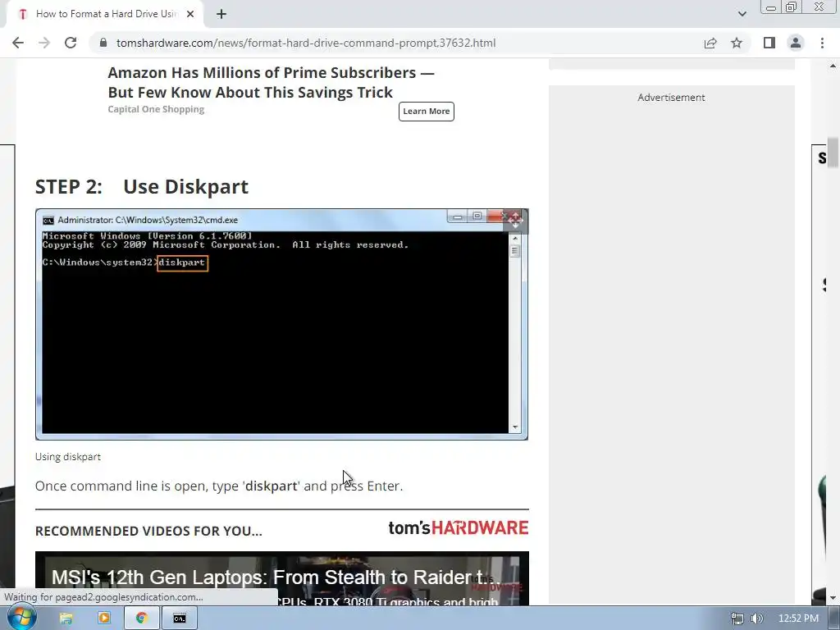This screenshot has width=840, height=630.
Task: Play the MSI 12th Gen Laptops video
Action: [282, 578]
